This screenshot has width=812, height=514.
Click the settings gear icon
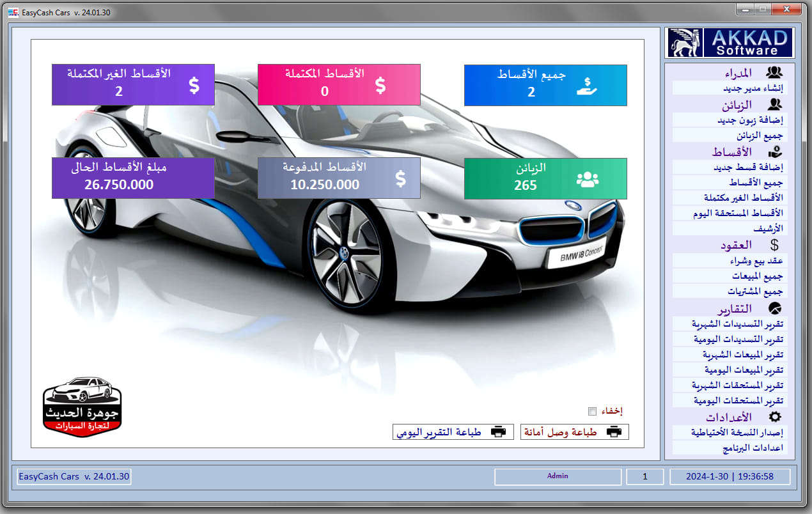pyautogui.click(x=774, y=417)
